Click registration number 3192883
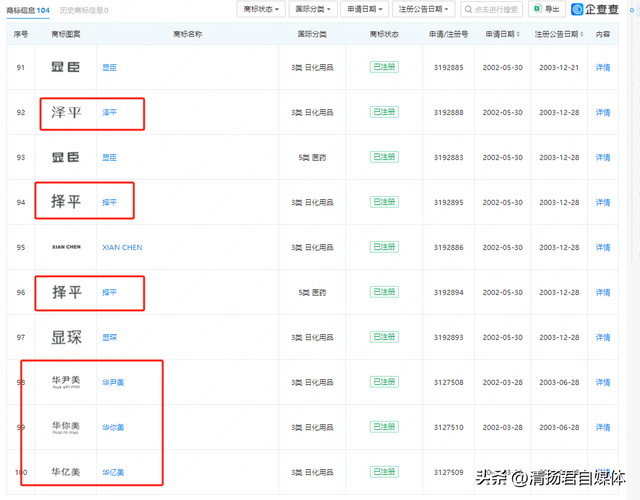Viewport: 640px width, 500px height. [x=449, y=158]
